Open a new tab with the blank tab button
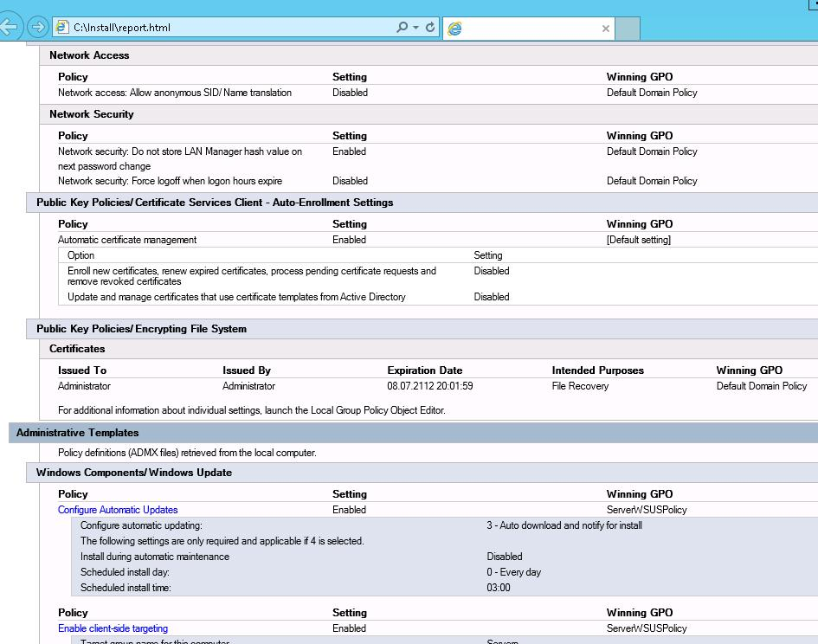 pyautogui.click(x=628, y=29)
